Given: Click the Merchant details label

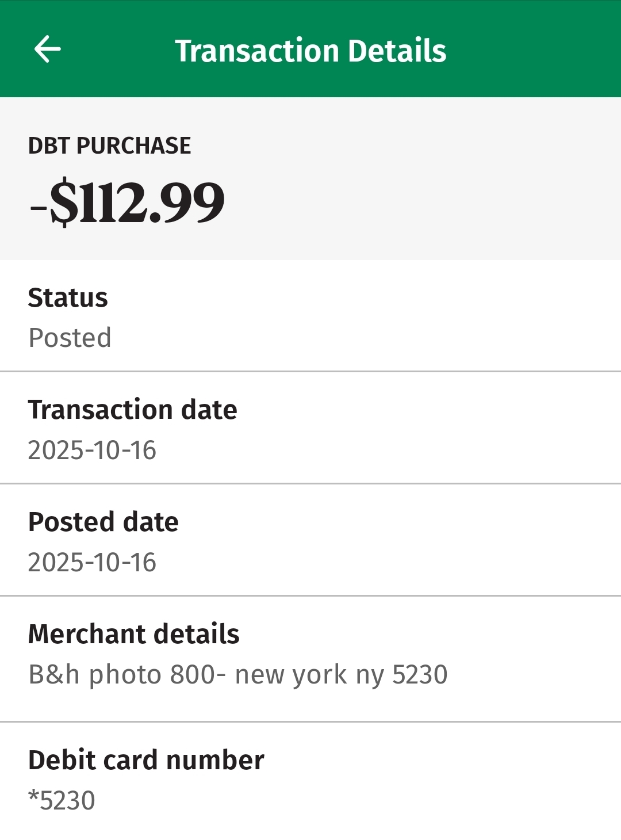Looking at the screenshot, I should [x=133, y=634].
